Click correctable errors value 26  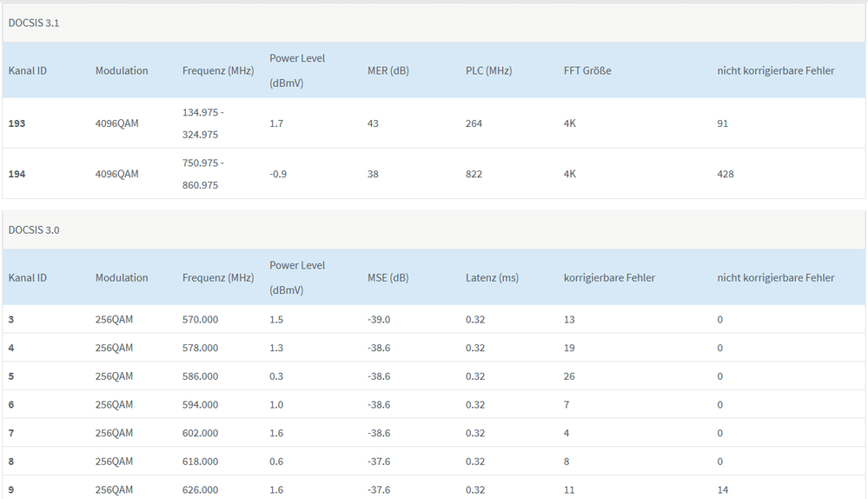[x=569, y=376]
